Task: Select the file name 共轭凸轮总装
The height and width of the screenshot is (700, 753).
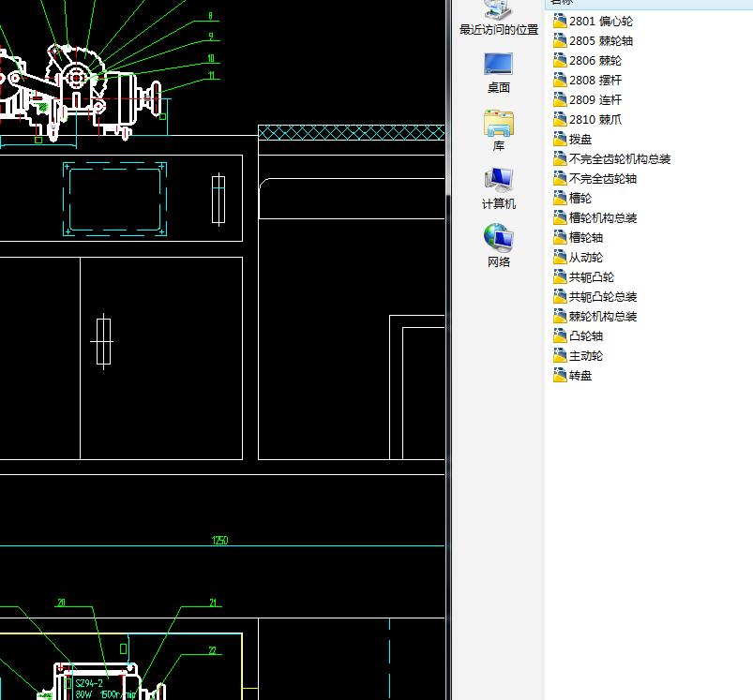Action: point(603,296)
